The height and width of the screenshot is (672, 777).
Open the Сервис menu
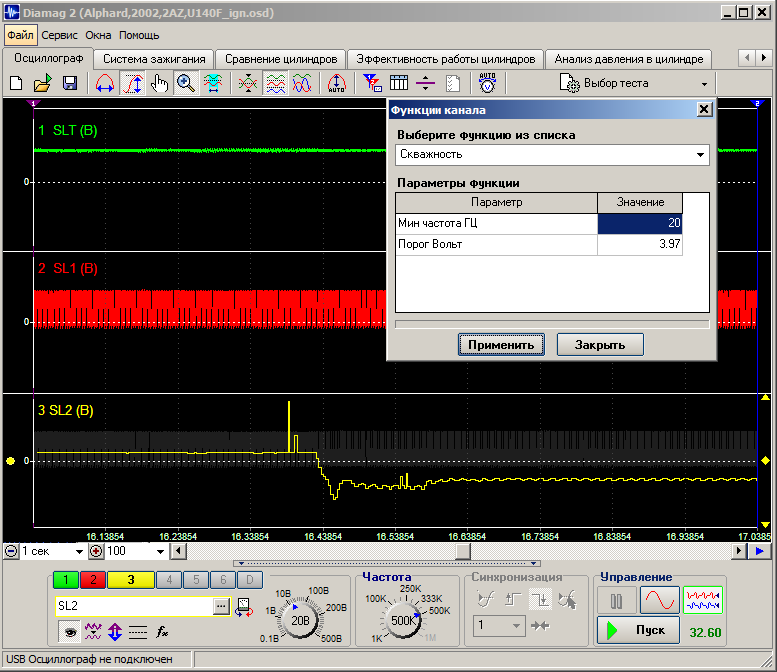pos(59,35)
